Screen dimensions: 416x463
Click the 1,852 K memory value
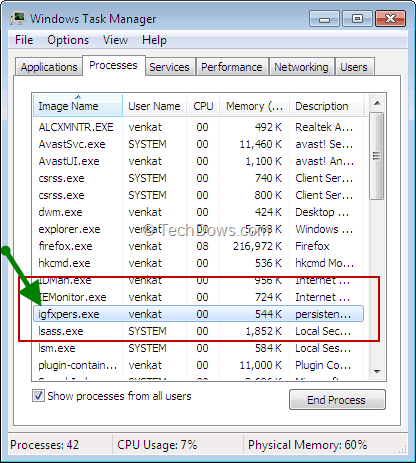(264, 331)
